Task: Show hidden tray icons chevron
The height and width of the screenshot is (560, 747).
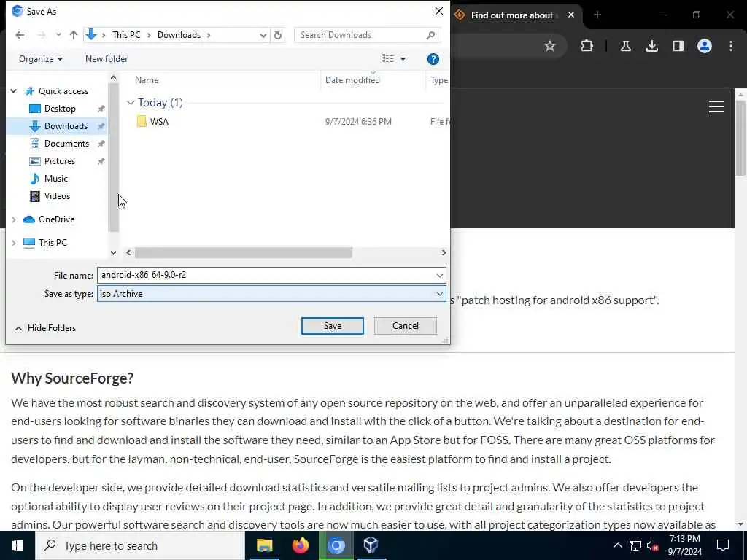Action: click(617, 545)
